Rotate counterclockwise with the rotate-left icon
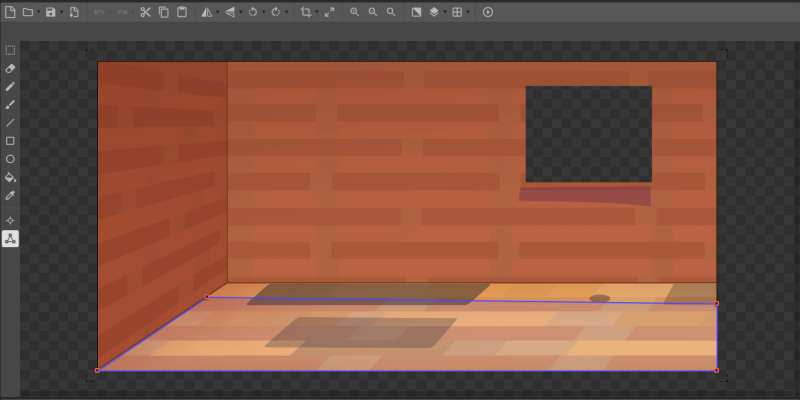 [x=253, y=12]
